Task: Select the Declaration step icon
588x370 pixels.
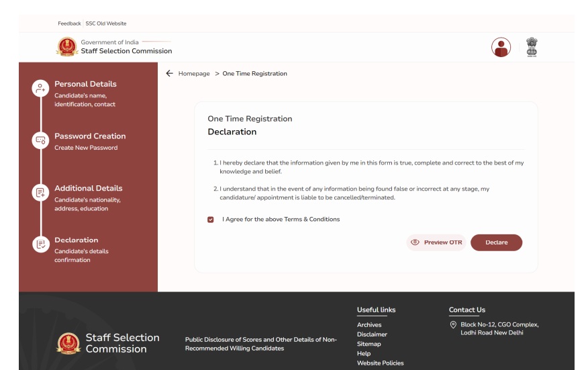Action: (41, 244)
